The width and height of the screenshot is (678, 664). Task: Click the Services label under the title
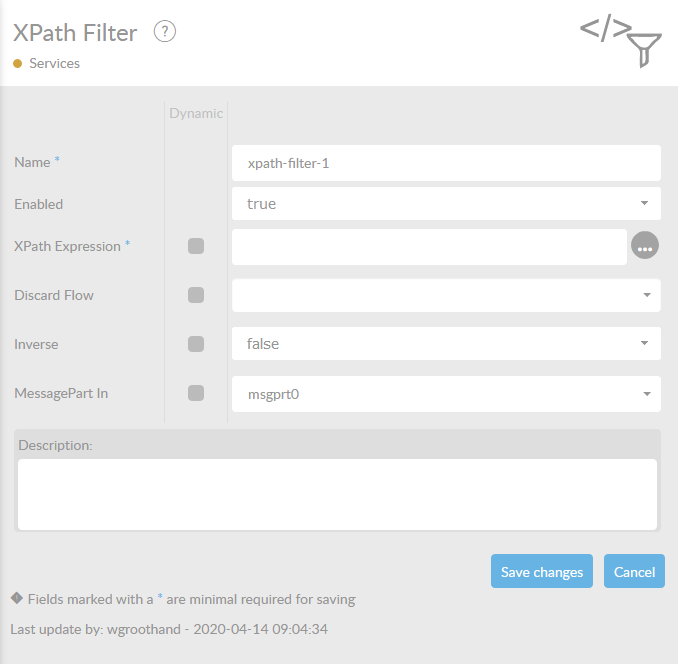pyautogui.click(x=55, y=63)
